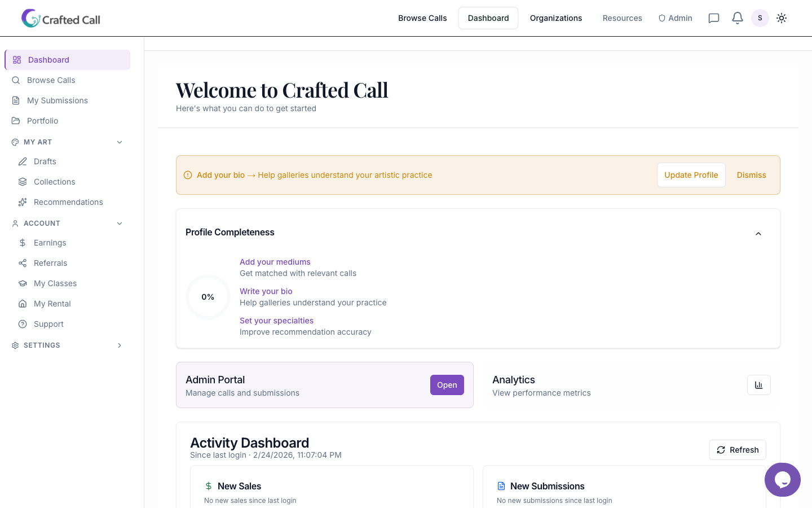Toggle dark mode with the sun icon
Viewport: 812px width, 508px height.
pos(782,17)
